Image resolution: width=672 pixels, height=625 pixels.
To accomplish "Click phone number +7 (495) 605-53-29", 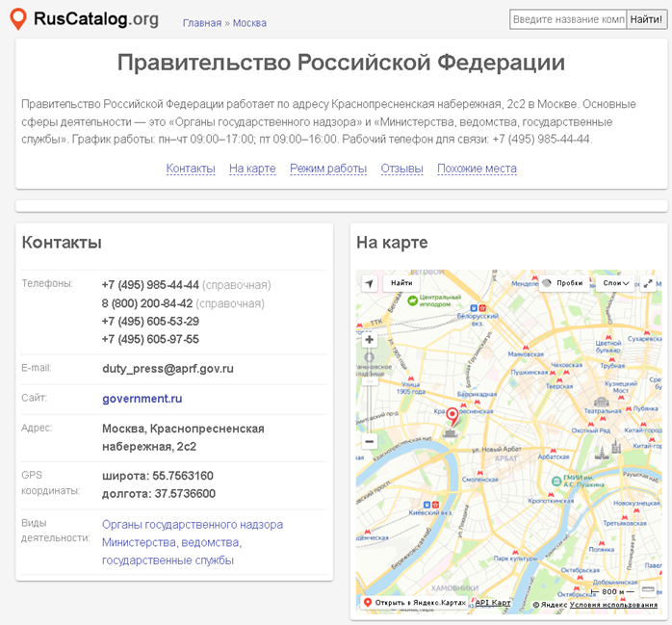I will (x=150, y=322).
